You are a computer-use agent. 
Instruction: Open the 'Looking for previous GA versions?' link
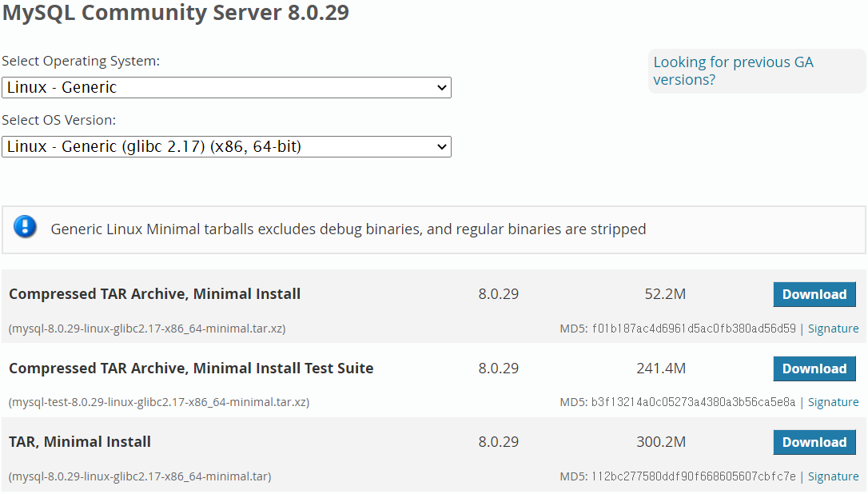(733, 71)
